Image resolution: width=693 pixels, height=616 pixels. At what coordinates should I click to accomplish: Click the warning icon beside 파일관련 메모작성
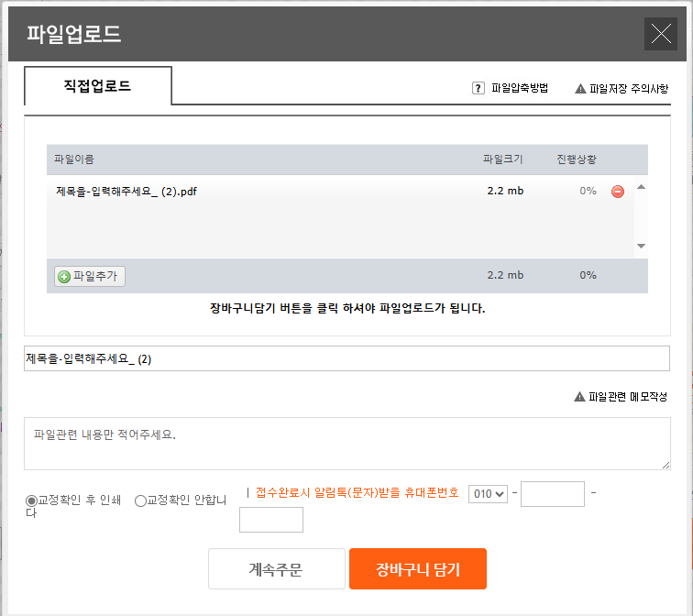point(579,397)
